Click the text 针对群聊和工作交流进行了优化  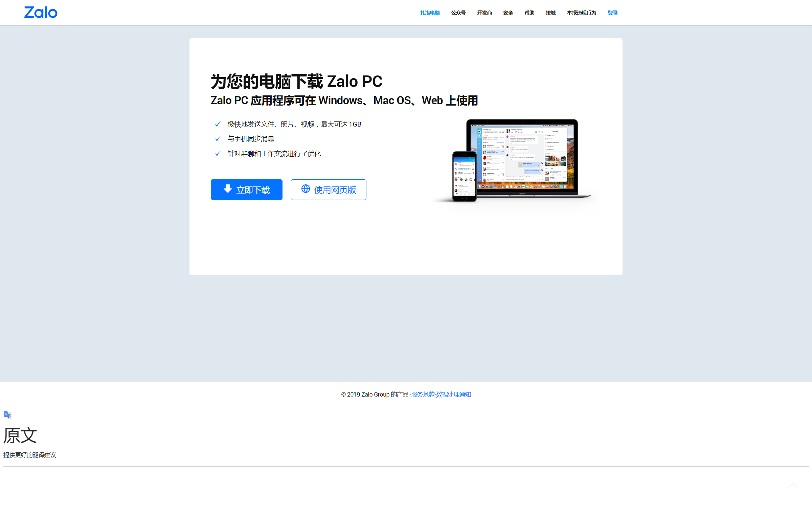[x=274, y=154]
